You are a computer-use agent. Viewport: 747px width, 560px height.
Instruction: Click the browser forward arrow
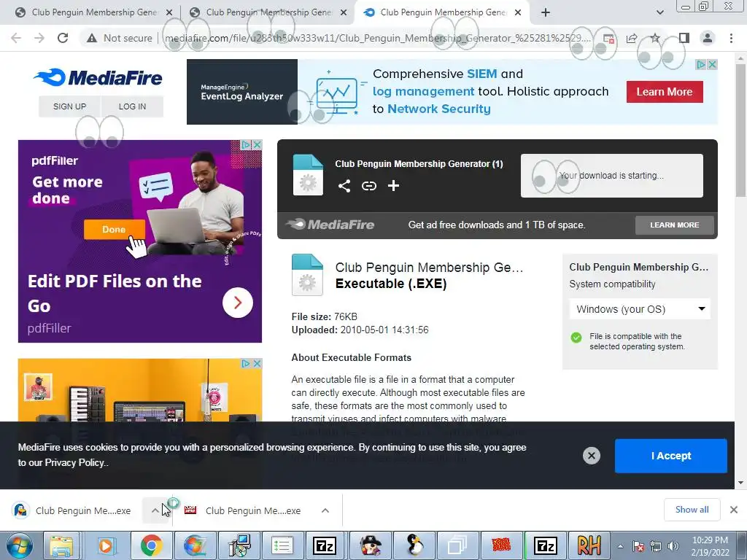39,38
